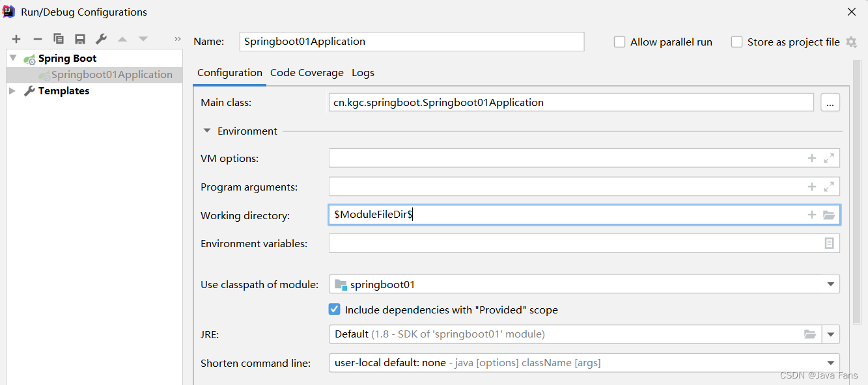Viewport: 868px width, 385px height.
Task: Expand the VM options field editor
Action: click(829, 158)
